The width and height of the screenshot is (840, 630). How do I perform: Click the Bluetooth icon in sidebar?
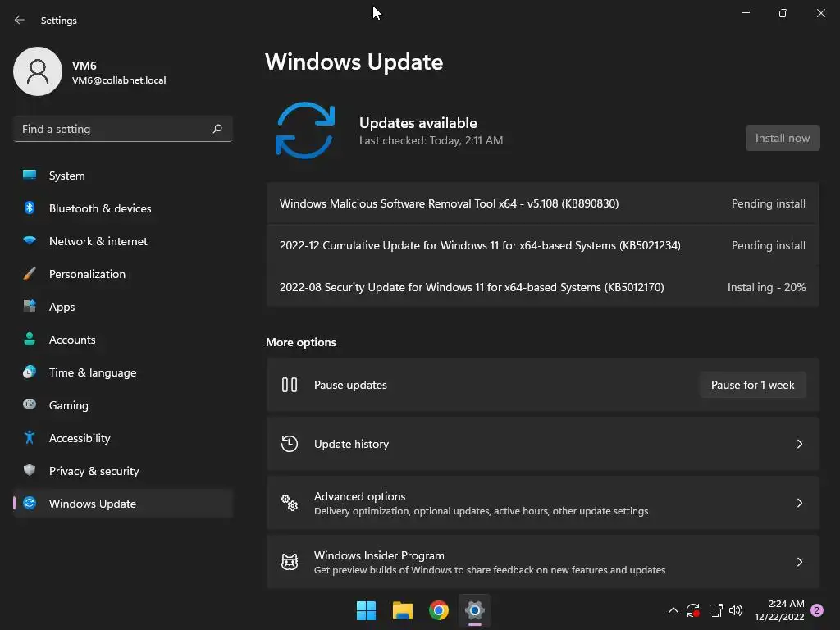pyautogui.click(x=30, y=208)
